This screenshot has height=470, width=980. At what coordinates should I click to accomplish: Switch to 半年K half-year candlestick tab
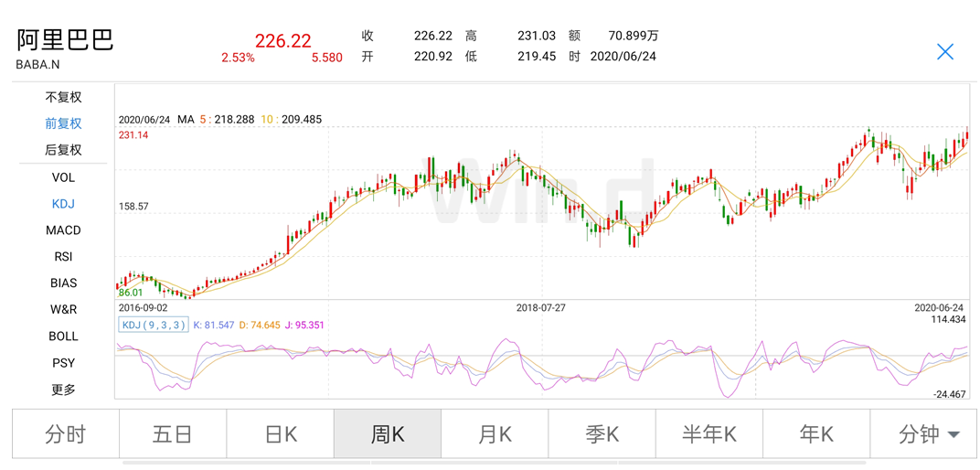(709, 433)
